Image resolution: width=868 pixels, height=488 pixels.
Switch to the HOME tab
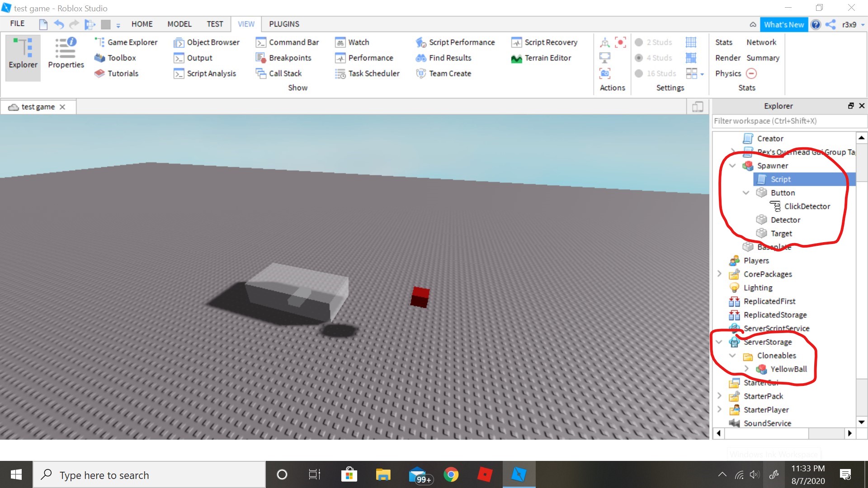142,24
